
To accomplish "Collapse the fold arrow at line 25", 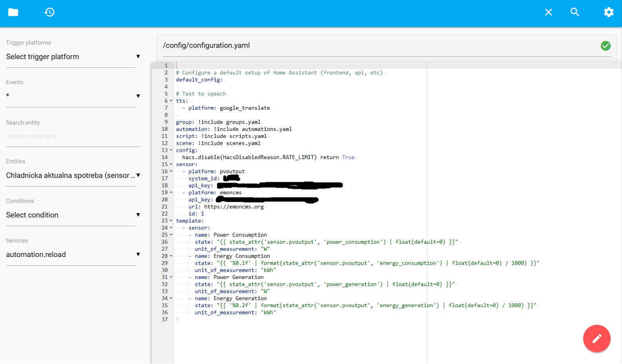I will click(171, 235).
